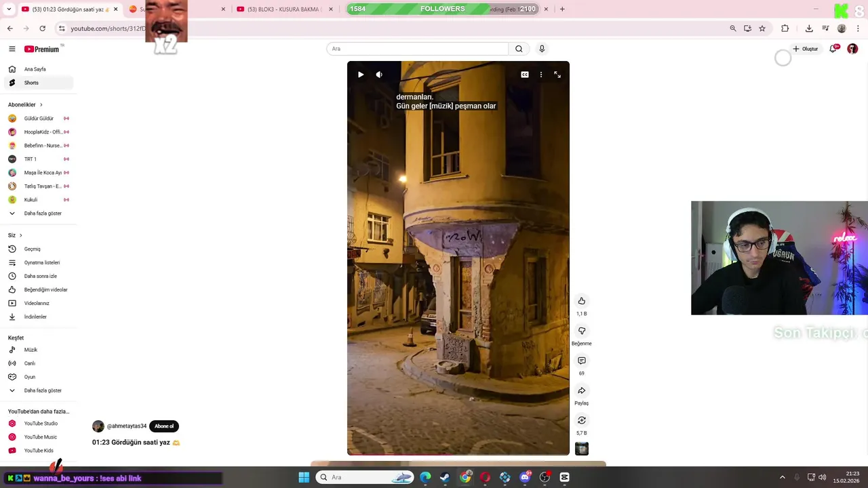
Task: Reload the page
Action: pyautogui.click(x=43, y=28)
